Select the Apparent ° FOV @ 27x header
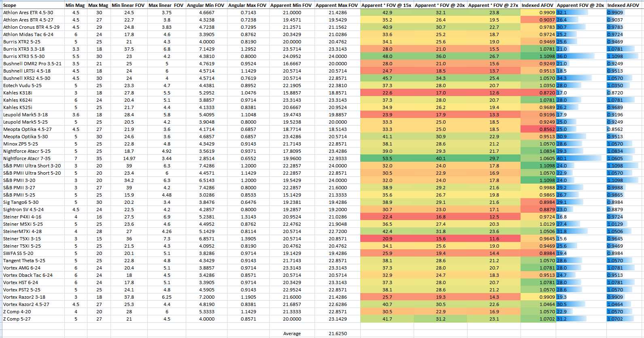The width and height of the screenshot is (644, 338). click(x=493, y=5)
